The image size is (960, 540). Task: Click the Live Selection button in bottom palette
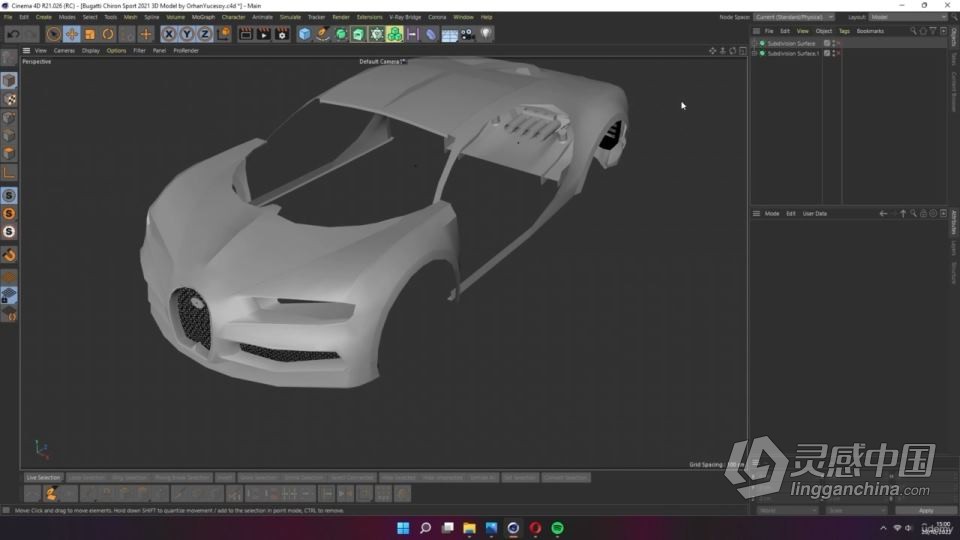click(x=43, y=478)
